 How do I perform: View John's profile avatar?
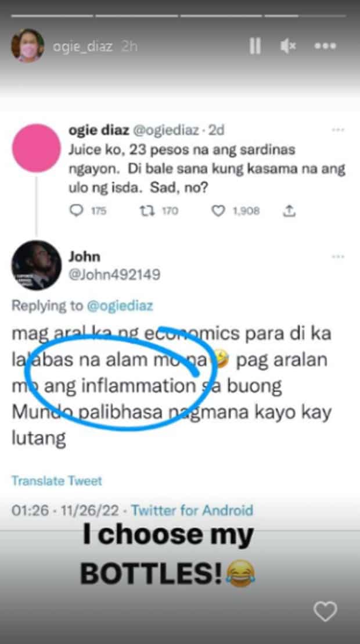coord(37,265)
